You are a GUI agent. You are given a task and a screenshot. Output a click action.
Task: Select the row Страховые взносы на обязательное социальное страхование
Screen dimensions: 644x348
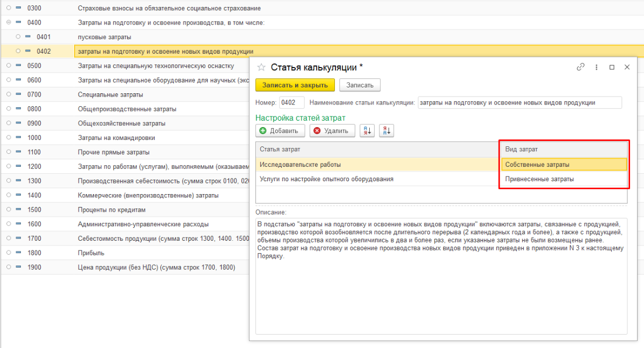point(322,8)
